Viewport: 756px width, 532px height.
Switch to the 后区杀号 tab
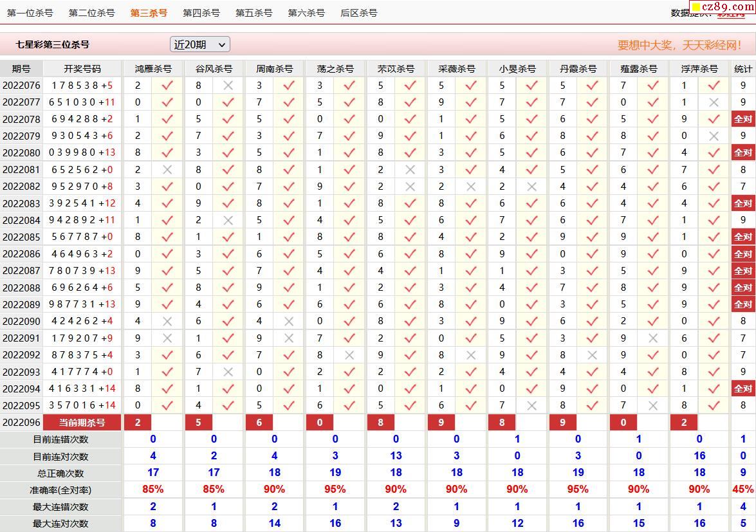click(x=359, y=13)
